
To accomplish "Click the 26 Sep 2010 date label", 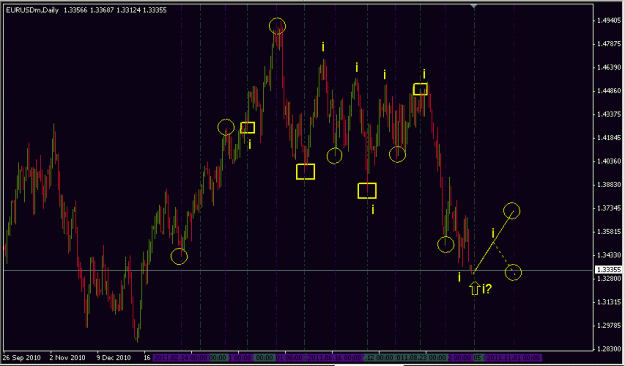I will tap(22, 358).
